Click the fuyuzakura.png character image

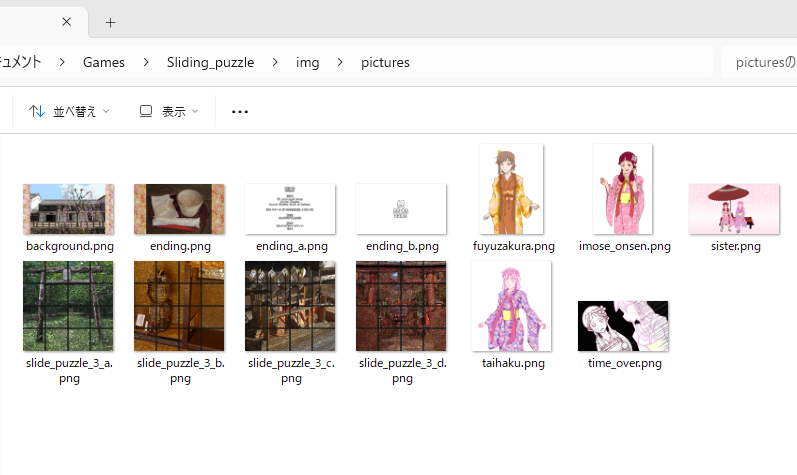pyautogui.click(x=512, y=189)
